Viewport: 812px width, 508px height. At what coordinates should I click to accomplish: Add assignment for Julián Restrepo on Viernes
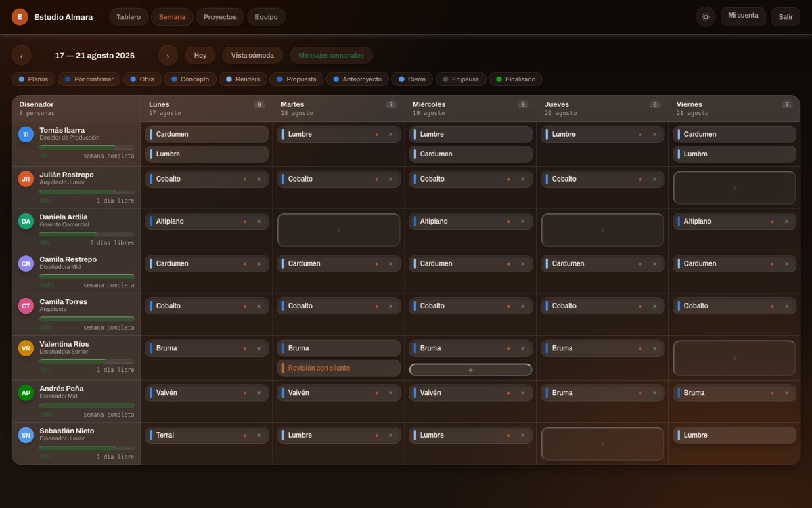click(734, 188)
